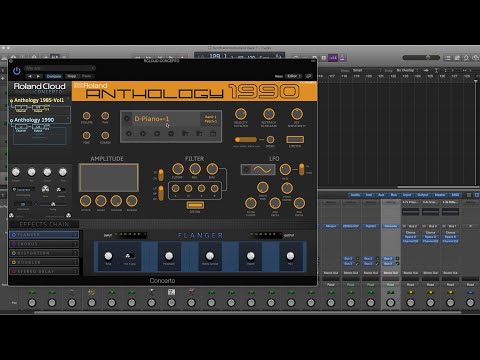Select the Aux filter tab in mixer
The width and height of the screenshot is (480, 360).
(381, 195)
